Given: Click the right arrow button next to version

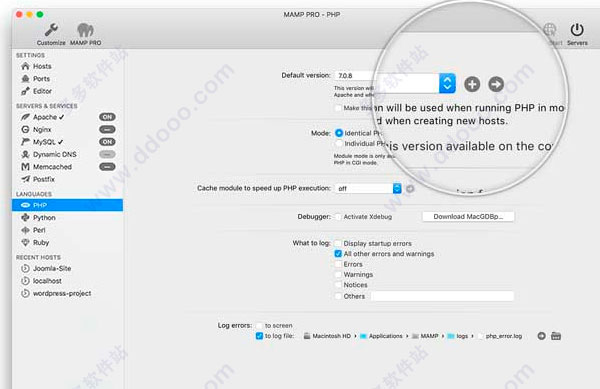Looking at the screenshot, I should 496,84.
